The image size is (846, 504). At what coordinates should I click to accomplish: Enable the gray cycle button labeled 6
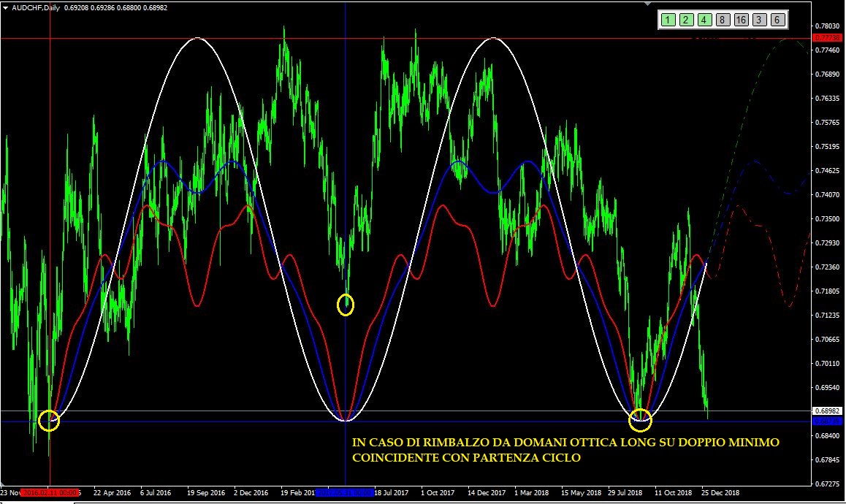pos(777,20)
